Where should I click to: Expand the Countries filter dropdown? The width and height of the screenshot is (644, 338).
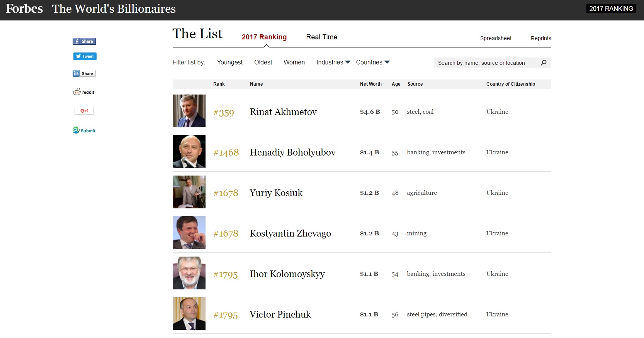coord(373,62)
